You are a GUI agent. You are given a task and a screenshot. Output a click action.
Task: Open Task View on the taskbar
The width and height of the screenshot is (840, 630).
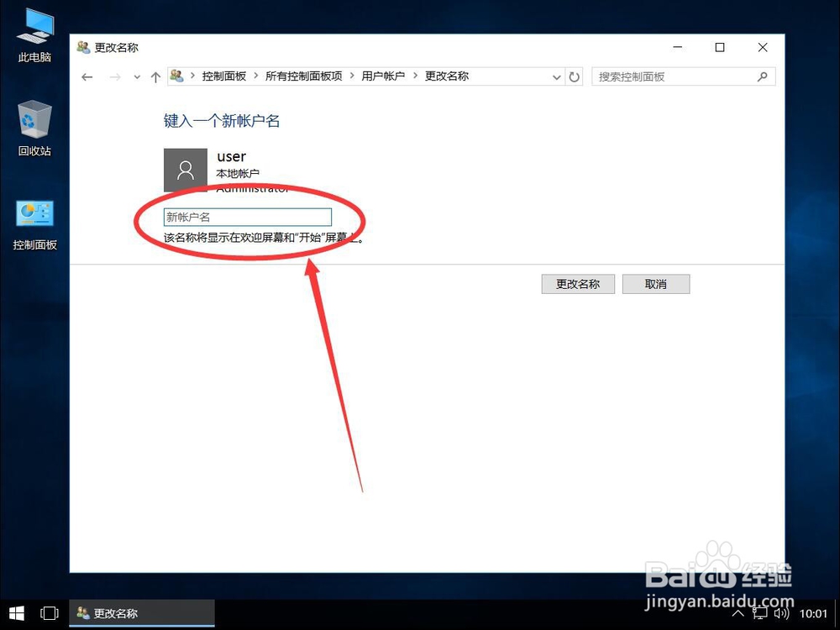[50, 613]
